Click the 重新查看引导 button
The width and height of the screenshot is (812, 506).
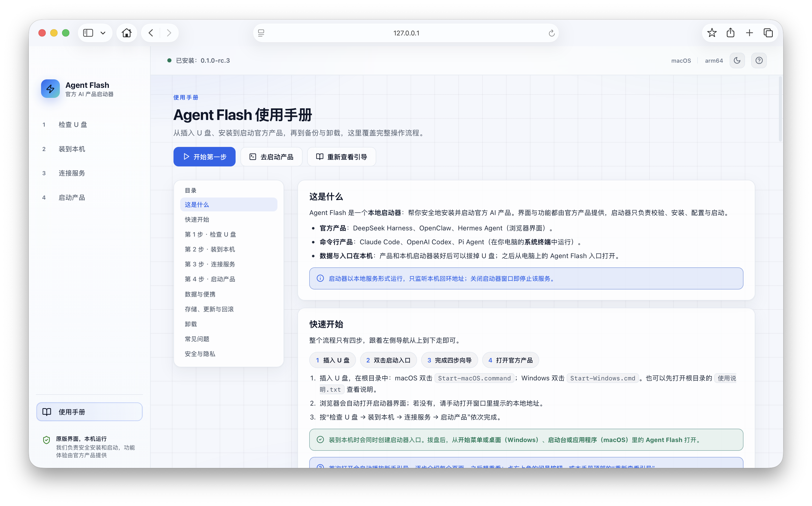(x=341, y=157)
